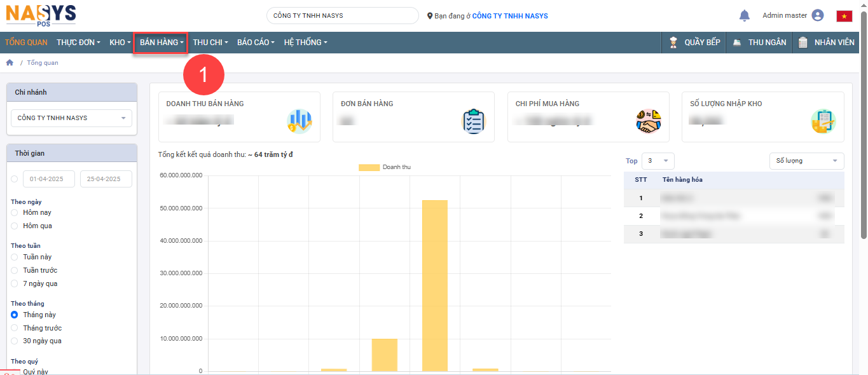The width and height of the screenshot is (868, 375).
Task: Expand the KHO menu
Action: 120,43
